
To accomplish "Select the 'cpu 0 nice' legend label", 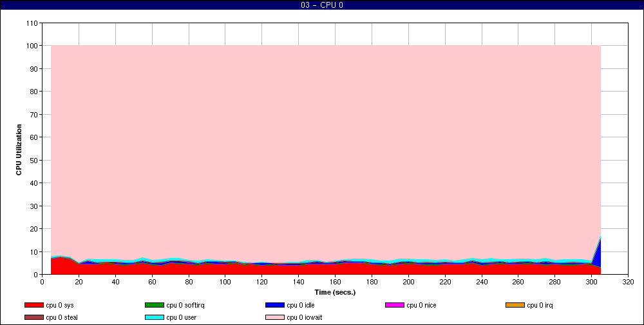I will (421, 305).
